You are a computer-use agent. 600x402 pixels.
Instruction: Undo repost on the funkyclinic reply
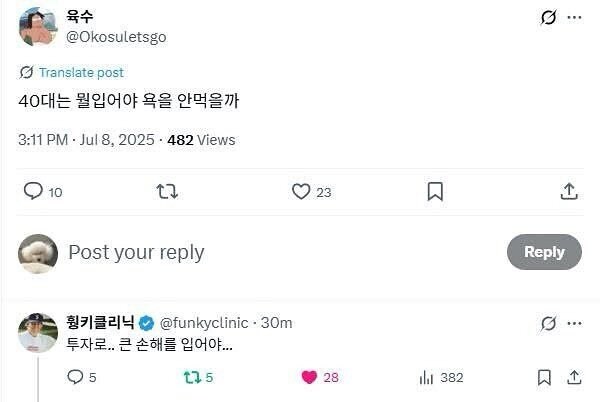click(x=189, y=377)
